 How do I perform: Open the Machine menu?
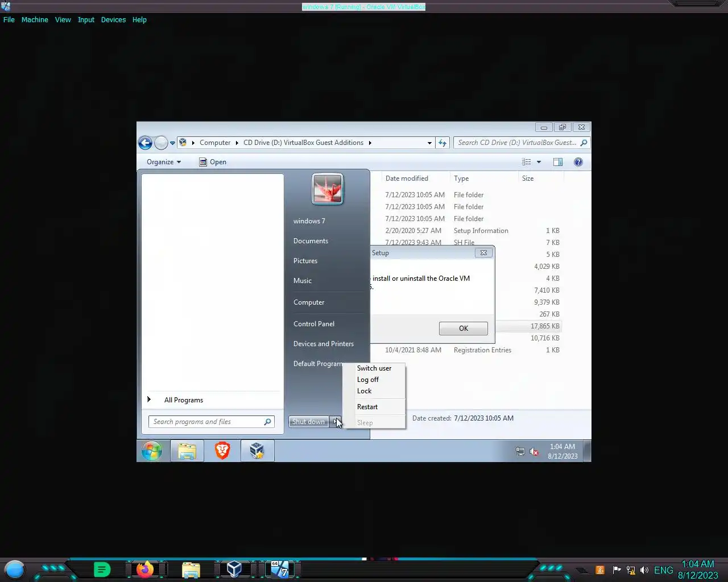pyautogui.click(x=35, y=19)
